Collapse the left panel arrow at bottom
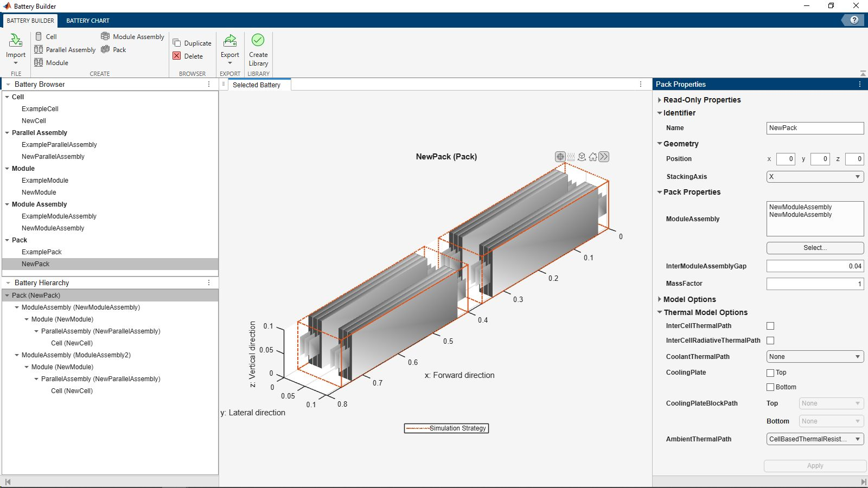This screenshot has height=488, width=868. (8, 482)
